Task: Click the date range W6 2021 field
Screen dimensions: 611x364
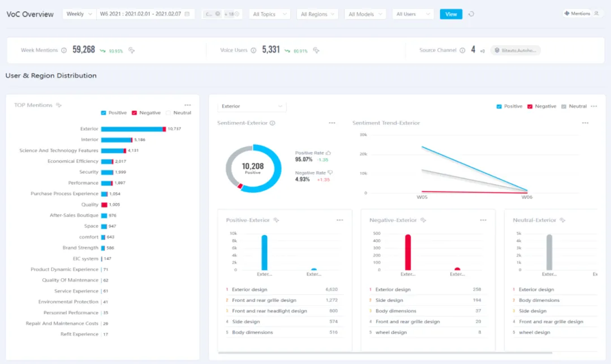Action: point(144,14)
